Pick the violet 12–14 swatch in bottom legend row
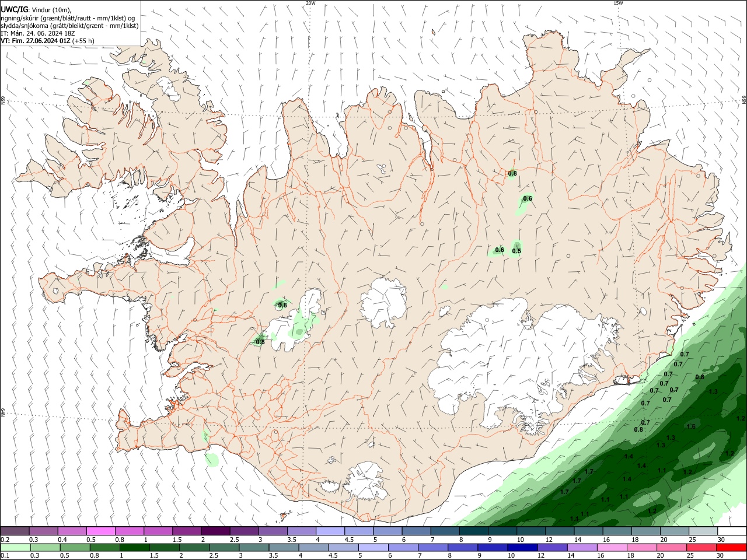Viewport: 747px width, 560px height. pyautogui.click(x=552, y=548)
